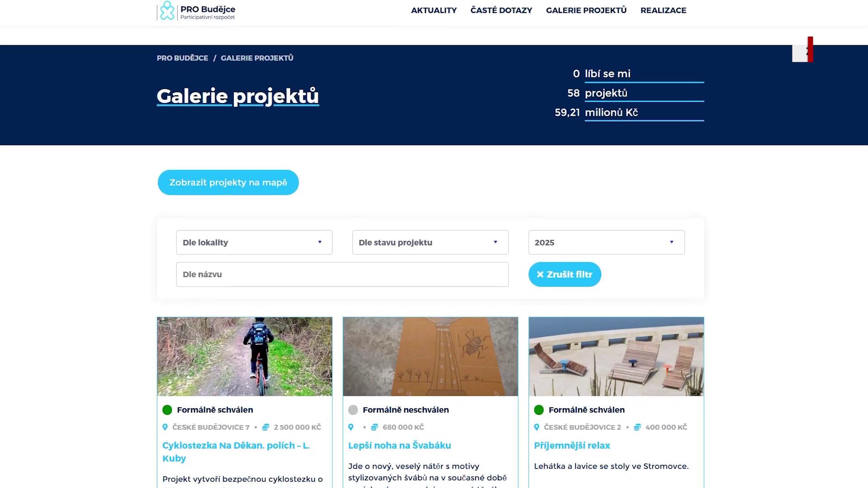Open the Aktuality menu item
This screenshot has height=488, width=868.
coord(434,10)
